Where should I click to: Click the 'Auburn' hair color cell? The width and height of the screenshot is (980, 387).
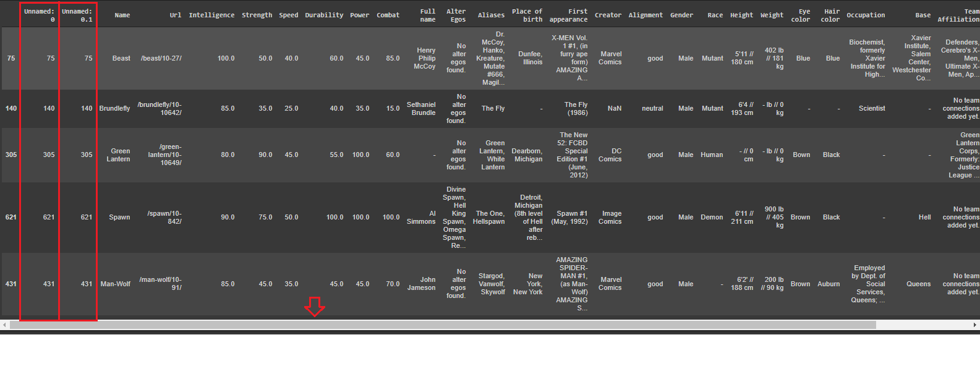[x=829, y=284]
